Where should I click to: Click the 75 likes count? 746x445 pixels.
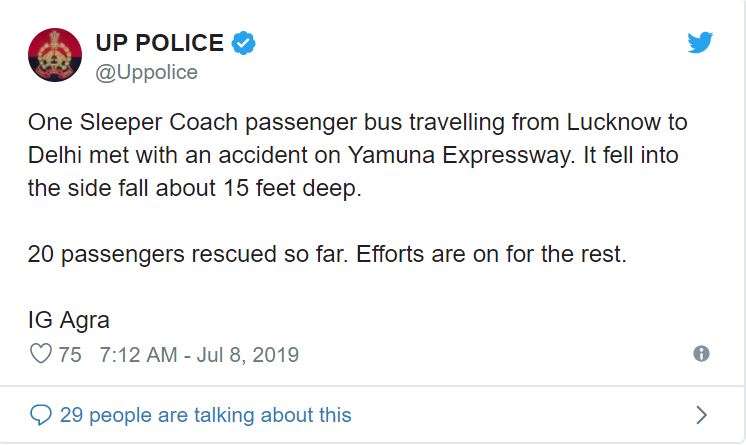click(x=70, y=355)
